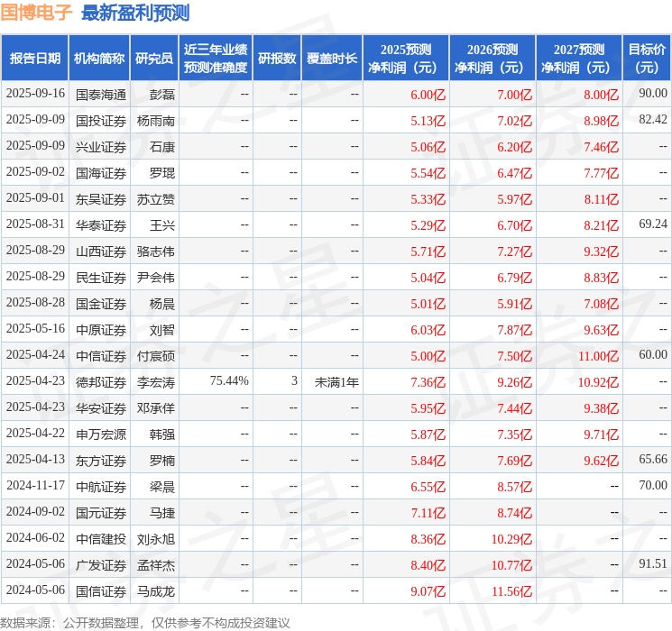Select the 近三年业绩预测准确度 header
672x631 pixels.
[216, 59]
